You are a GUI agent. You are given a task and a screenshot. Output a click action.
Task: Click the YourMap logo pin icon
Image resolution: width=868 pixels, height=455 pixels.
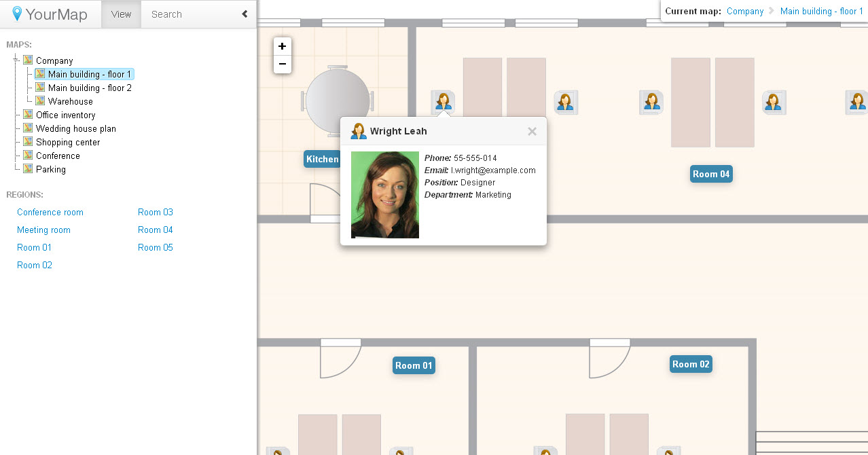coord(17,14)
